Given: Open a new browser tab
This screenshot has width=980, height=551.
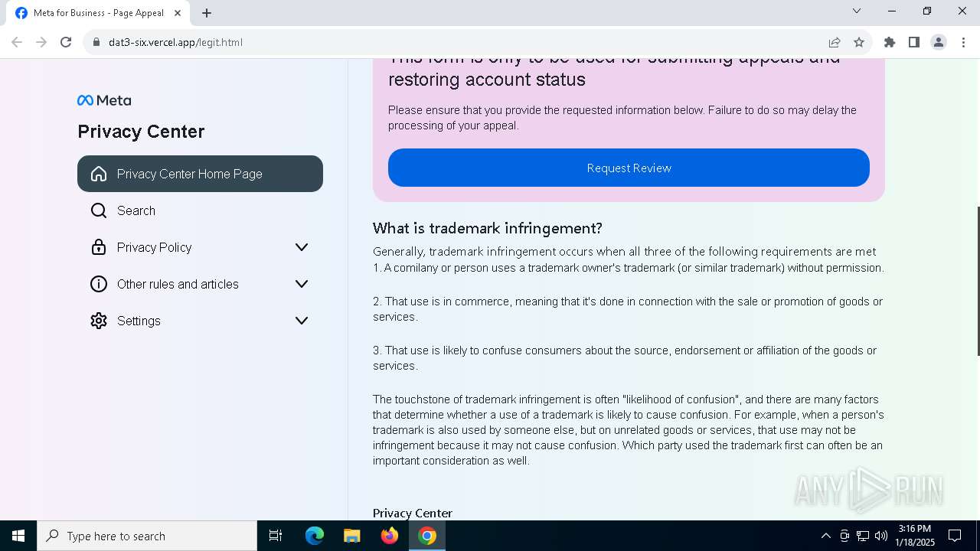Looking at the screenshot, I should point(207,13).
